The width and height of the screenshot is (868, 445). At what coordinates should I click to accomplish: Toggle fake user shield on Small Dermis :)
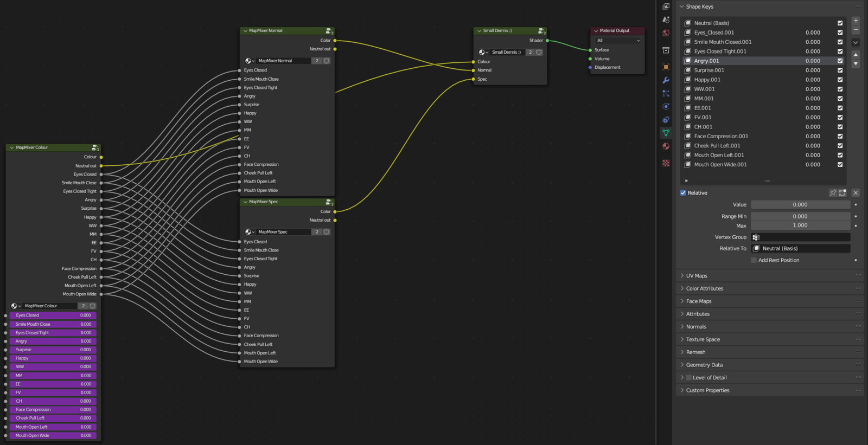click(x=539, y=53)
